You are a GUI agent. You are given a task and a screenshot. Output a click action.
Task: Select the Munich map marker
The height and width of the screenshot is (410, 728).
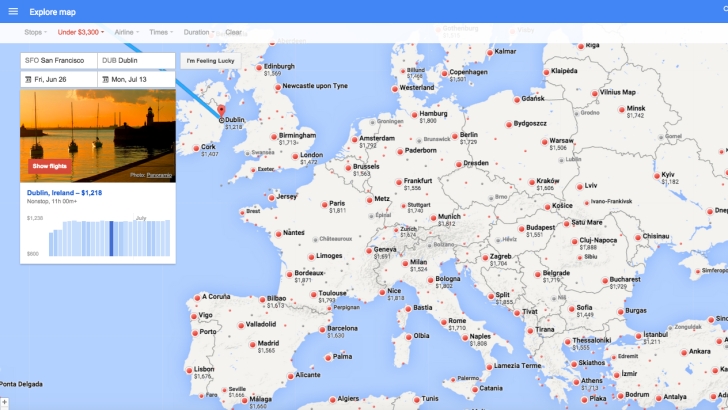pyautogui.click(x=433, y=218)
